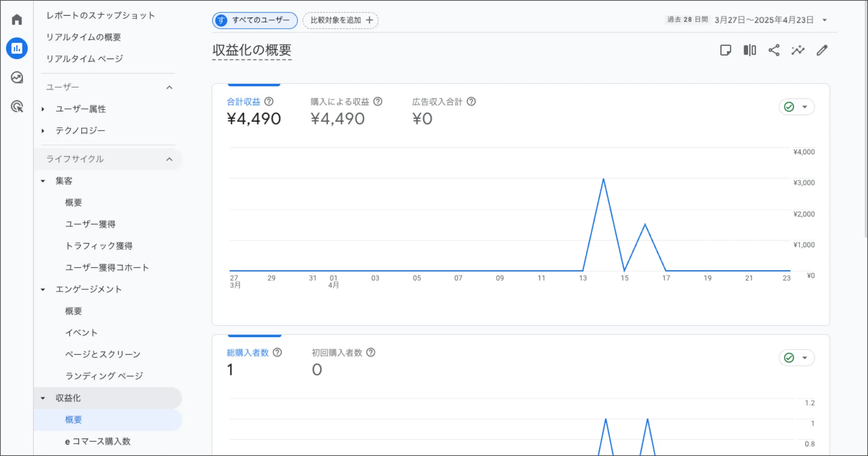Open リアルタイム ページ

point(85,59)
